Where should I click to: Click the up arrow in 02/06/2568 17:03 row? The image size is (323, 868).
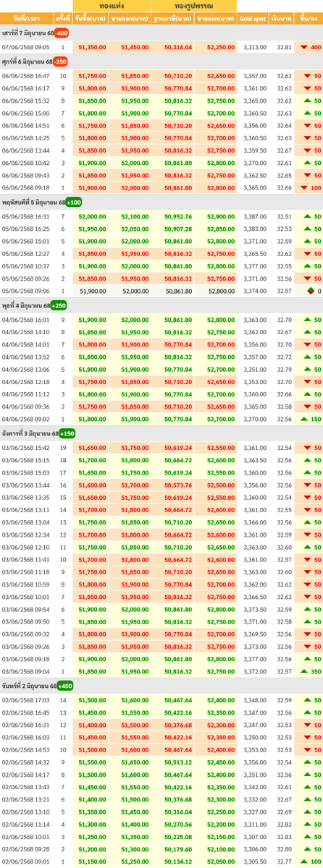click(308, 700)
